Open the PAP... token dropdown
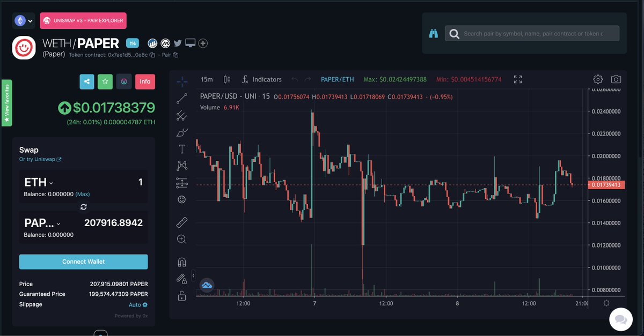Screen dimensions: 644x336 [x=42, y=223]
